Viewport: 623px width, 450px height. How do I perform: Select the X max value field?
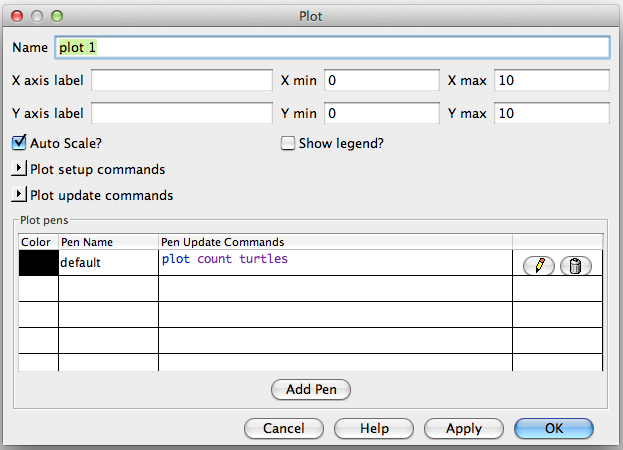click(552, 80)
